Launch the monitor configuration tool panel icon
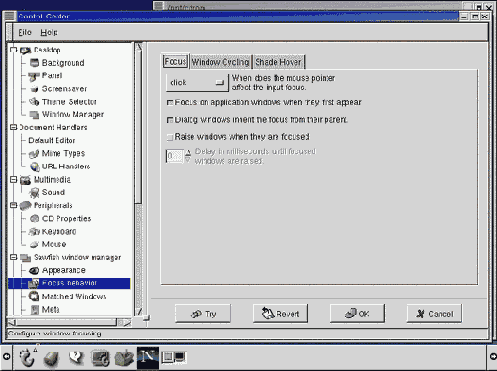 (101, 358)
